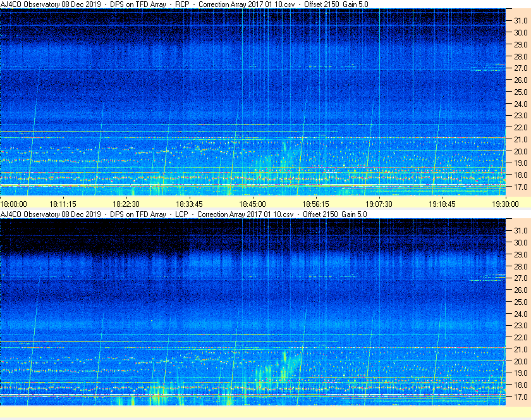Click the RCP spectrogram title text
Image resolution: width=531 pixels, height=420 pixels.
tap(184, 4)
